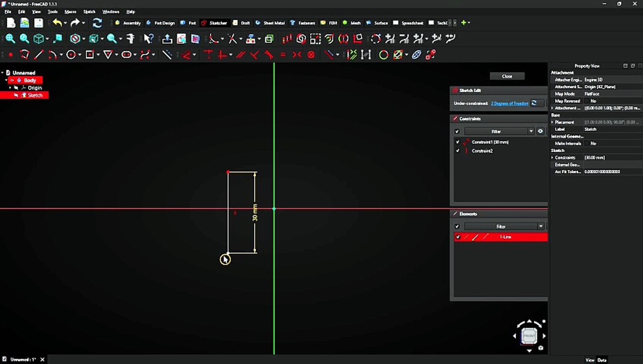Select the B-spline creation tool
Viewport: 643px width, 364px height.
[x=145, y=55]
